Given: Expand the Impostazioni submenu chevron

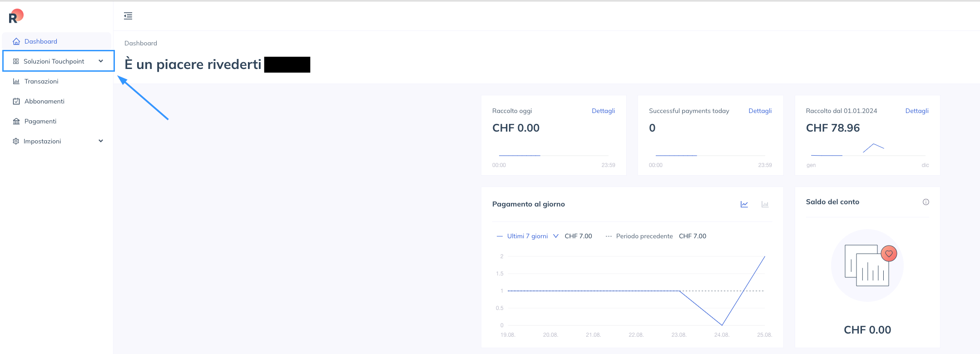Looking at the screenshot, I should click(101, 141).
